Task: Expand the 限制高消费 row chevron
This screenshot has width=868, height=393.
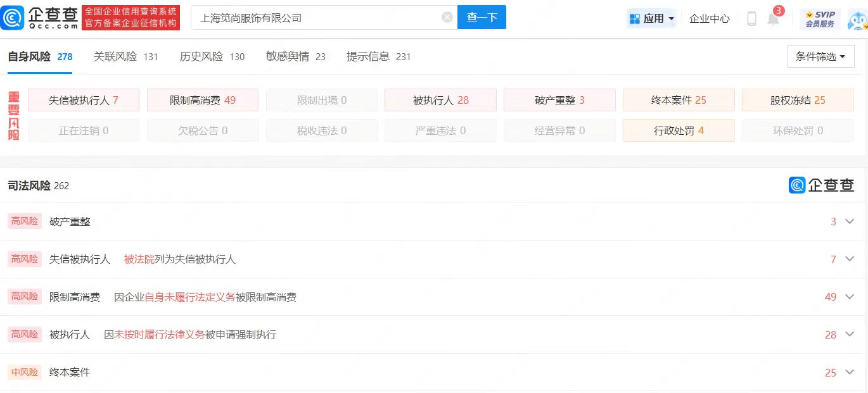Action: tap(850, 297)
